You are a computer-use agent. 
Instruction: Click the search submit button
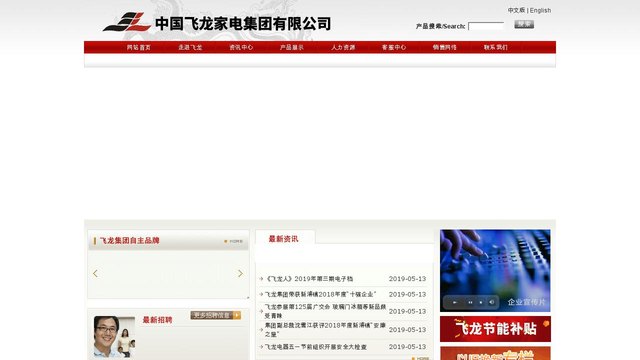coord(524,24)
